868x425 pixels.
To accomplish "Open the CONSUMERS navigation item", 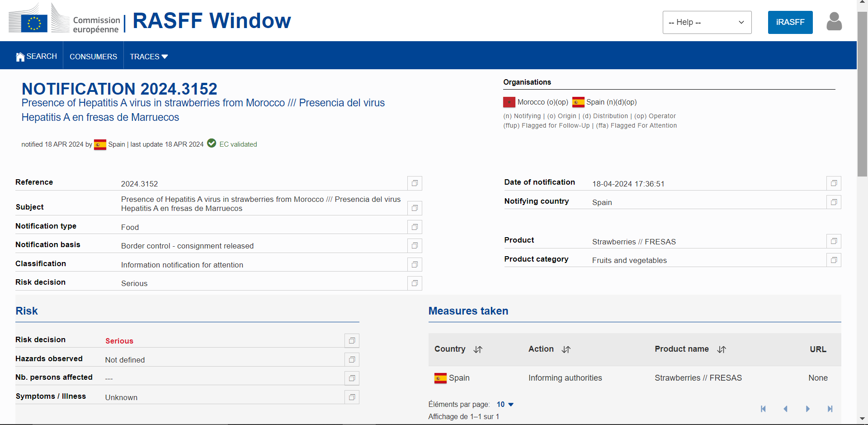I will coord(93,57).
